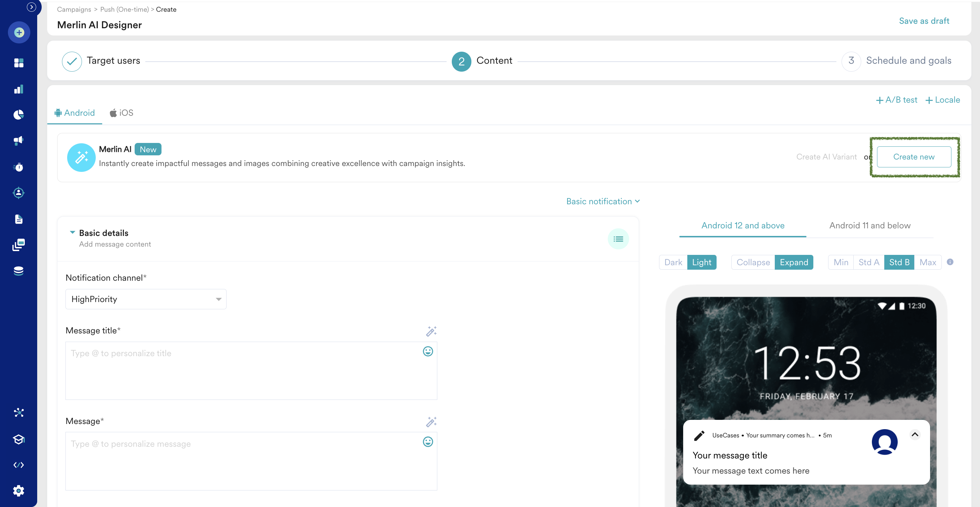Switch preview to Dark mode
Screen dimensions: 980x507
(673, 262)
